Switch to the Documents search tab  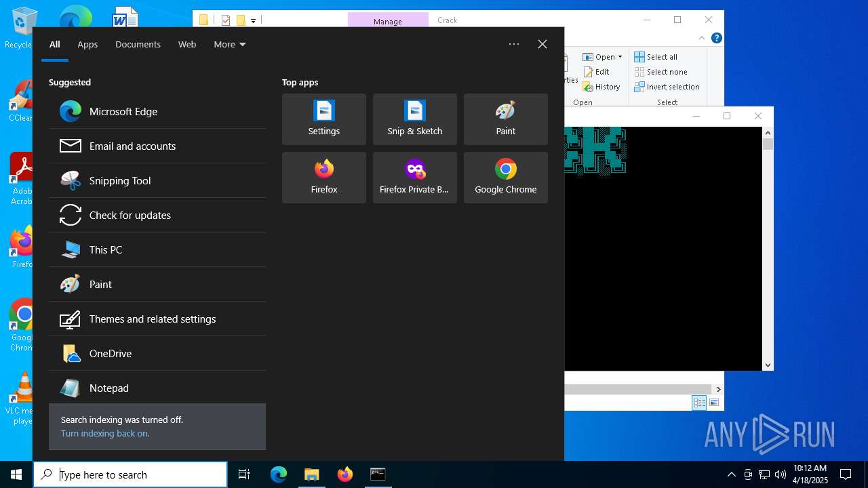click(x=138, y=44)
